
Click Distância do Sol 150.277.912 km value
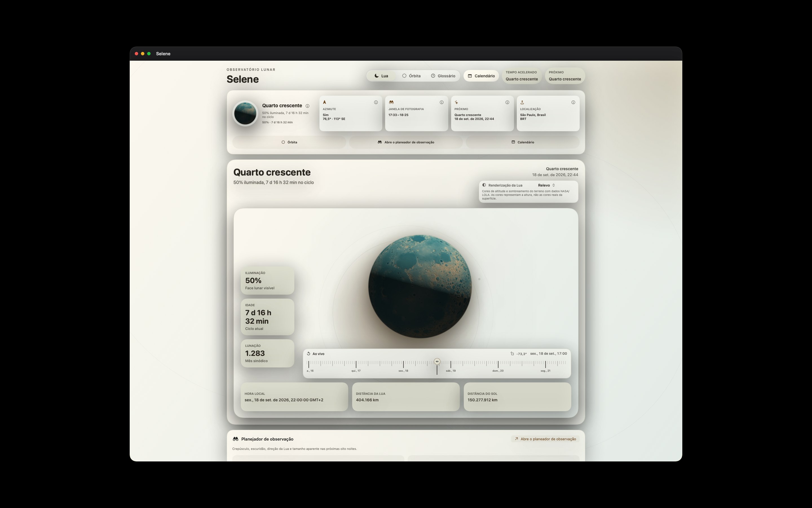click(482, 400)
